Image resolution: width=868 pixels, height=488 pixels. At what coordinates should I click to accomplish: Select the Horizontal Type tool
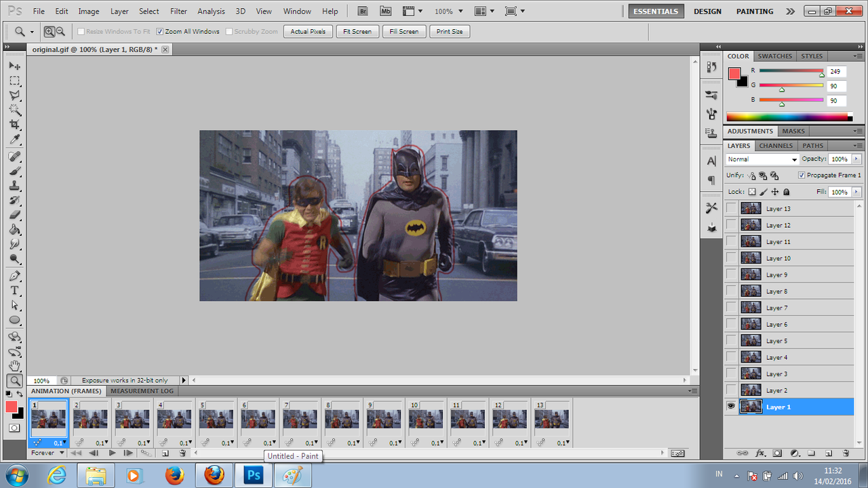[14, 290]
